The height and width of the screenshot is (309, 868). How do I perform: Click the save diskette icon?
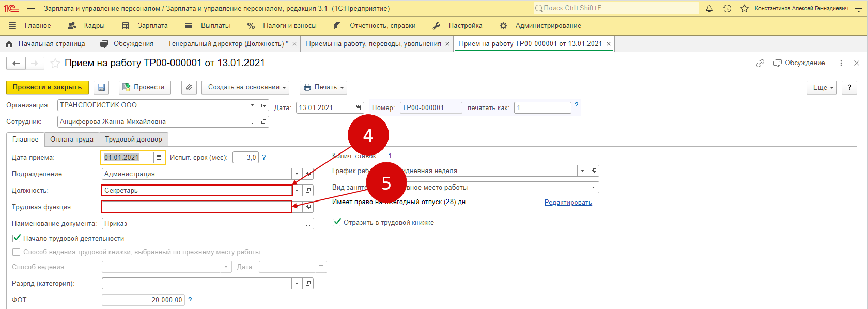101,87
